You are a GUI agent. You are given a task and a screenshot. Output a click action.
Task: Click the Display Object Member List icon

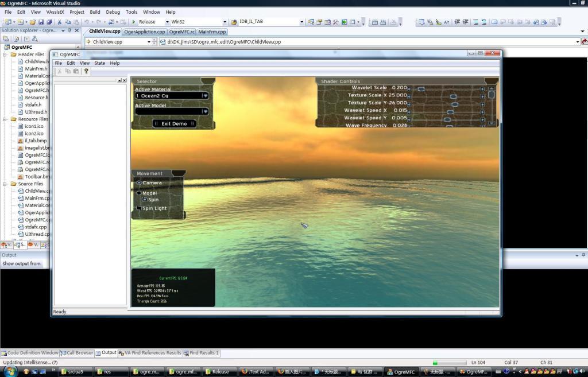point(421,22)
